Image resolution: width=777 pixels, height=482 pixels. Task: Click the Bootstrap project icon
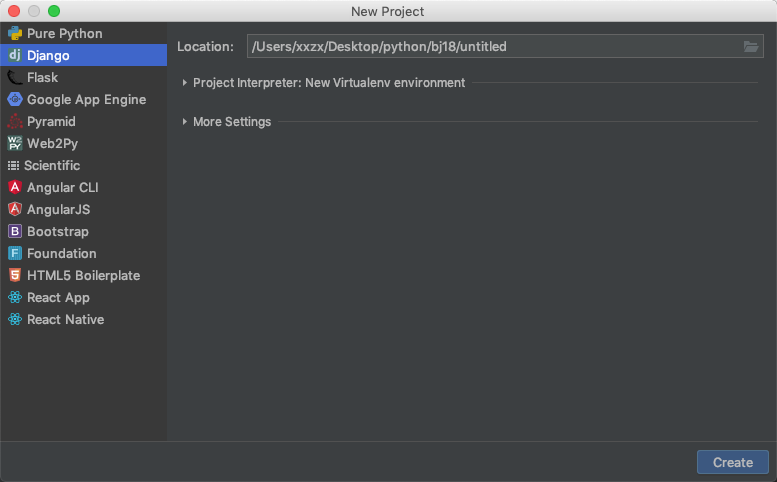point(15,232)
